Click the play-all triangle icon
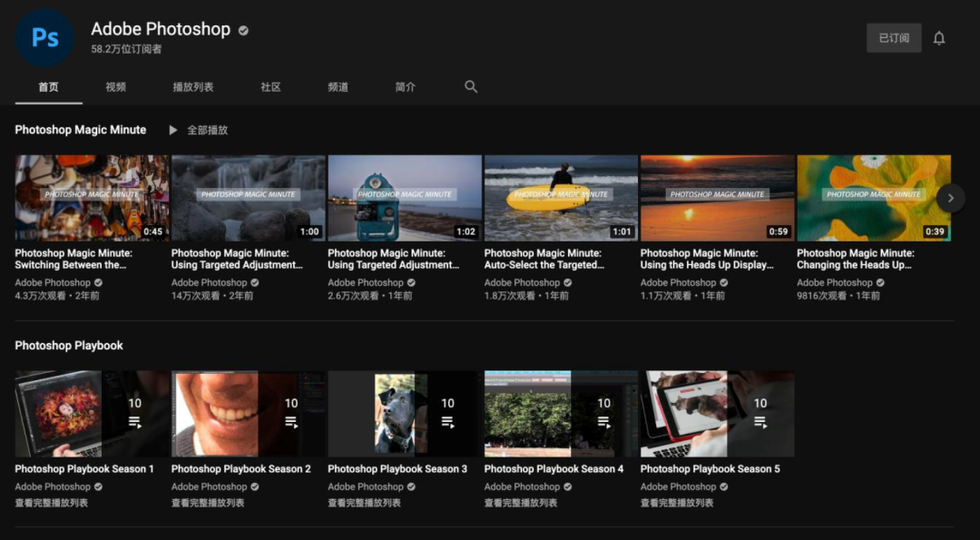 coord(173,130)
